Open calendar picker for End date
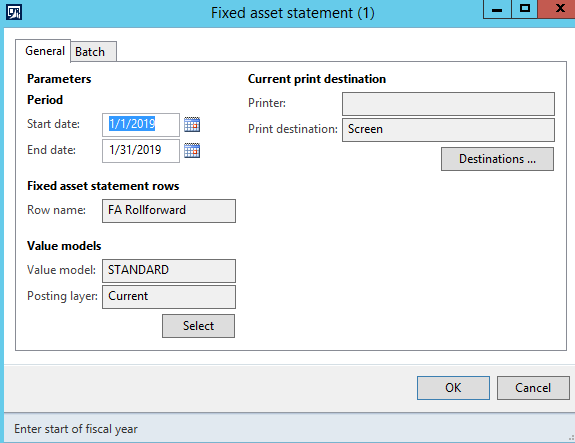Image resolution: width=575 pixels, height=443 pixels. tap(192, 150)
